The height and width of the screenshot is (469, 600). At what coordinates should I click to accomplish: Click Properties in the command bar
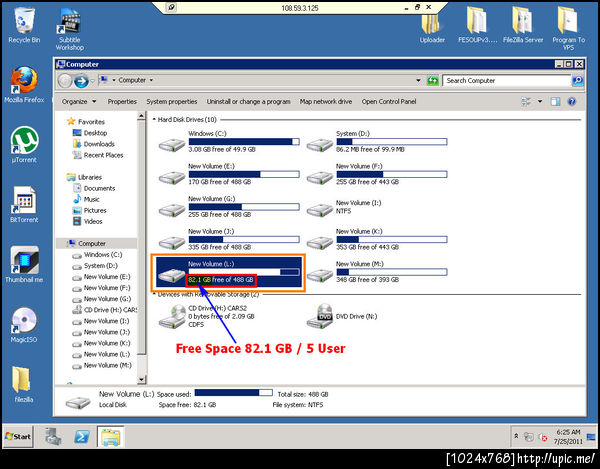122,101
